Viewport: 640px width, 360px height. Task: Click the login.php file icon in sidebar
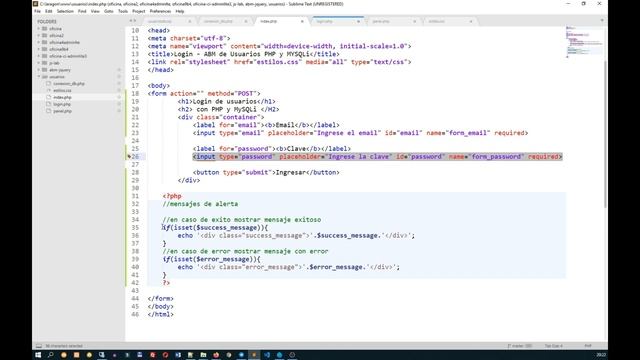point(49,104)
